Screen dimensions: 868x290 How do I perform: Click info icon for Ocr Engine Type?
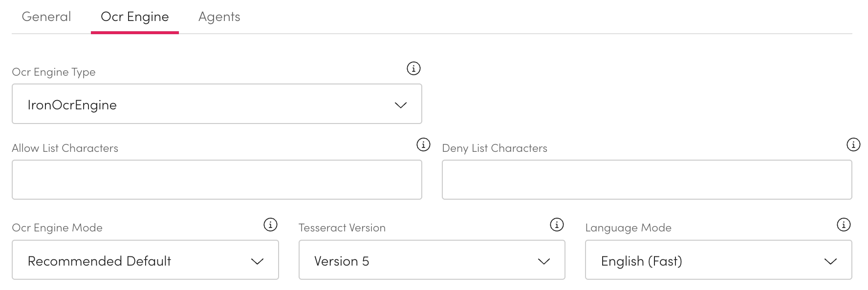[413, 69]
